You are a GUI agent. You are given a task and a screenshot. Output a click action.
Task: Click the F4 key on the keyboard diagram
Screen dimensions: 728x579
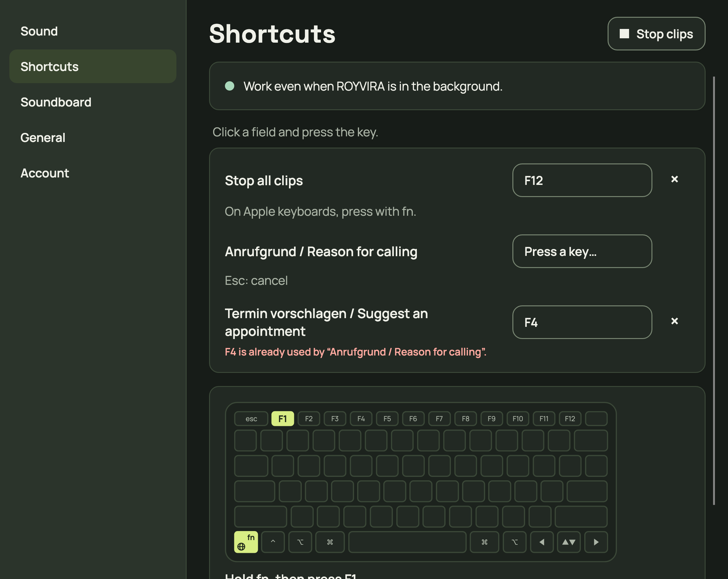[x=361, y=419]
